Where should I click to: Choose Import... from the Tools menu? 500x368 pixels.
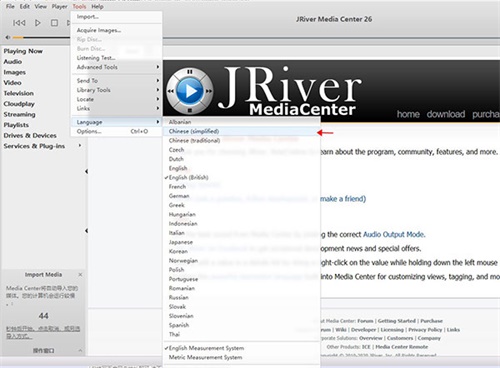point(116,17)
